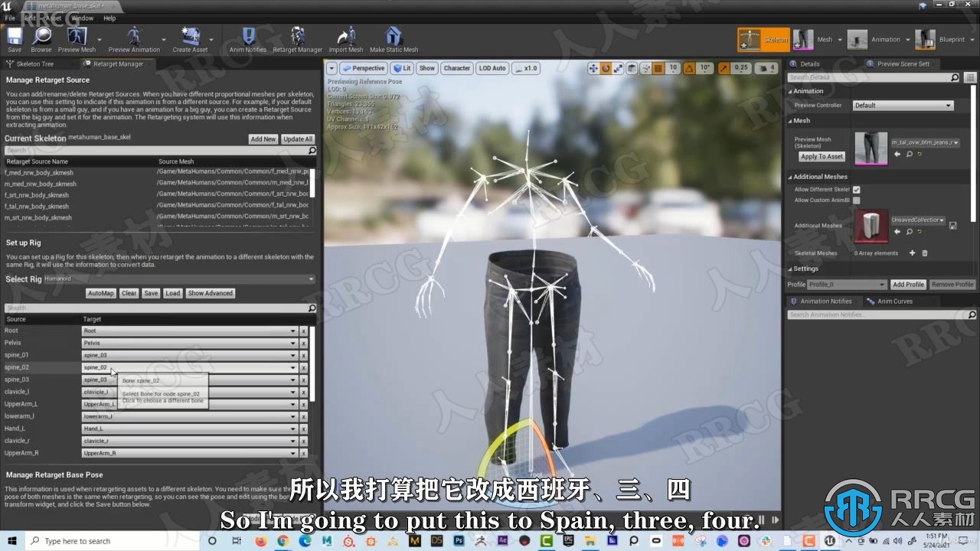Open the lowerarm_l target bone dropdown
Screen dimensions: 980x551
coord(189,416)
